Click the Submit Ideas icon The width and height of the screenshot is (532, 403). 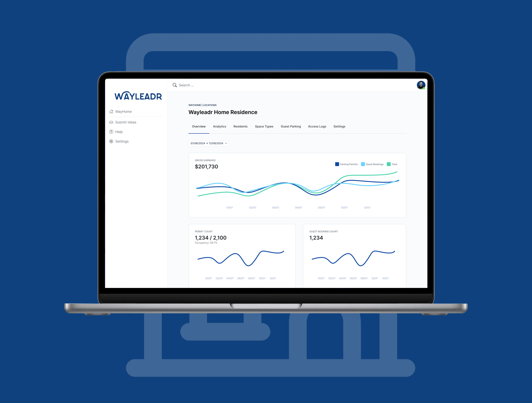tap(111, 122)
